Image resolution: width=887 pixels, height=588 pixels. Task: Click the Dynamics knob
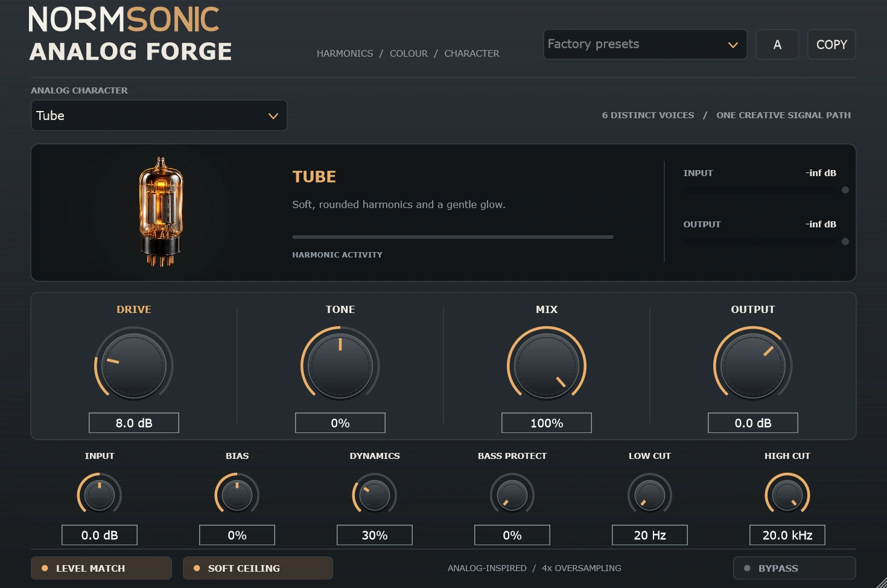tap(375, 495)
